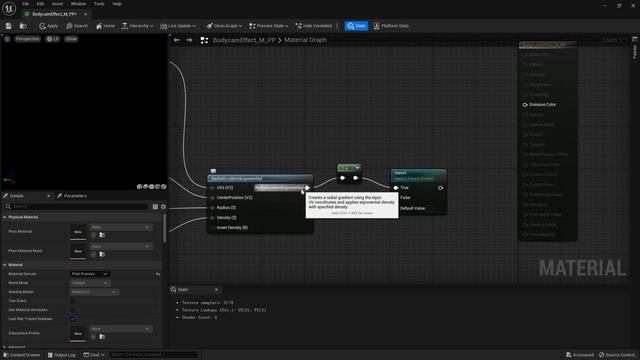Click the UVs (V2) input pin
The image size is (640, 360).
tap(212, 188)
